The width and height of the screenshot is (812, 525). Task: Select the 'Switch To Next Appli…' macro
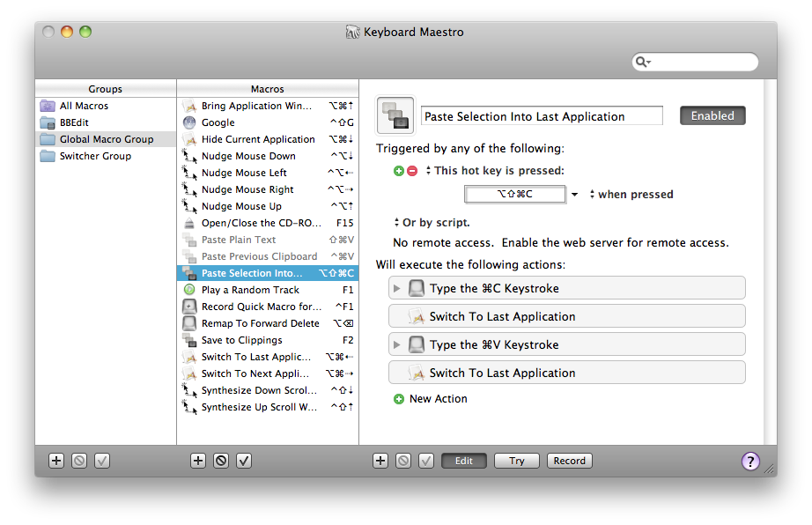point(268,373)
